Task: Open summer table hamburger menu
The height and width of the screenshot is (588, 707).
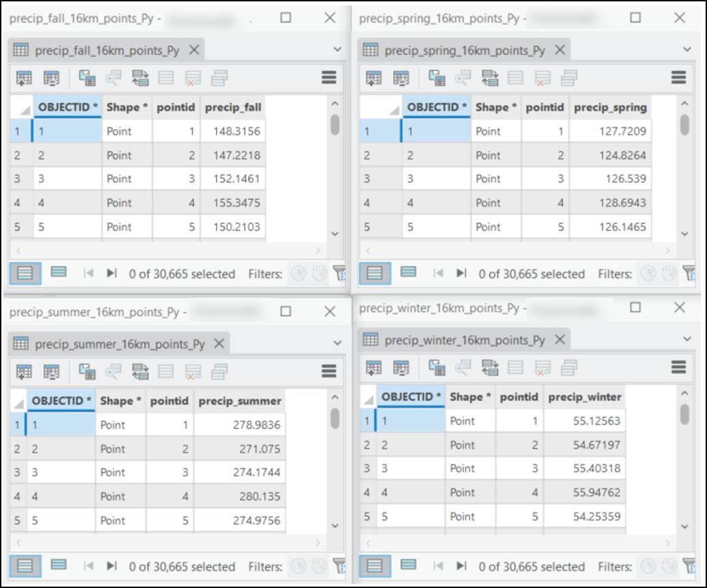Action: coord(329,371)
